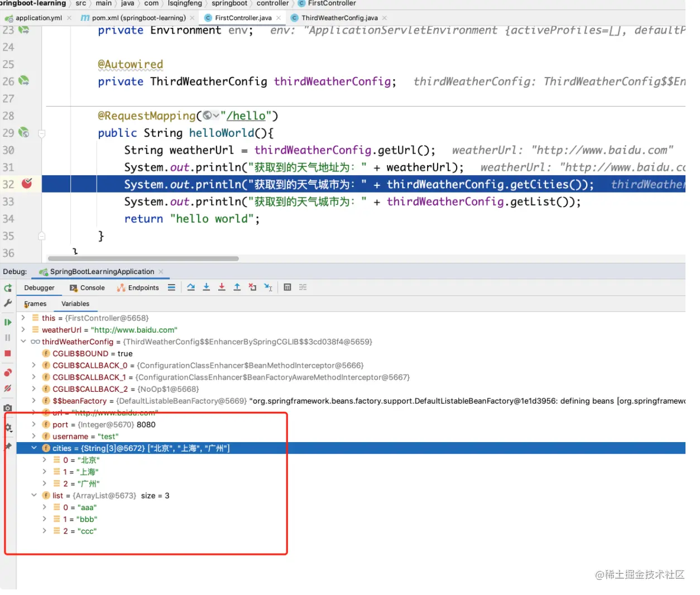700x595 pixels.
Task: Click the Step Into icon
Action: click(206, 287)
